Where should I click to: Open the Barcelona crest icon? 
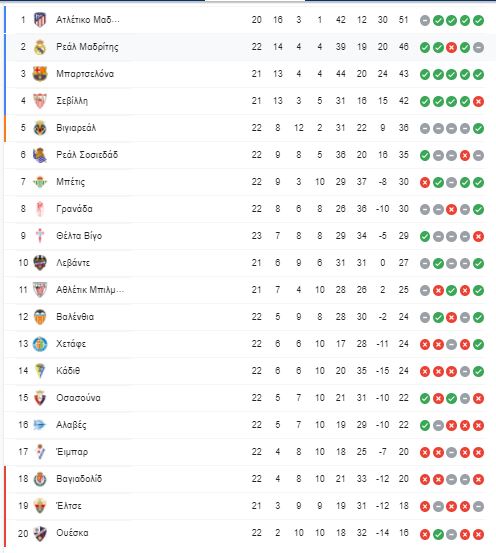click(x=40, y=74)
